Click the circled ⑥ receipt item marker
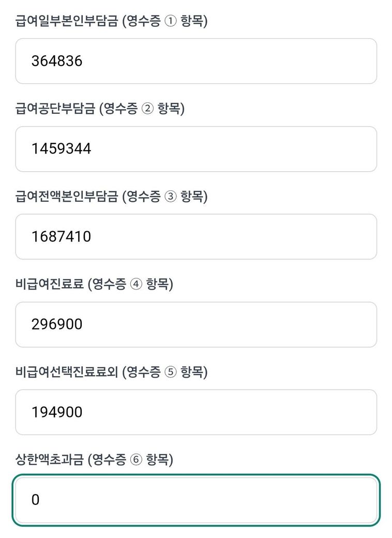 [136, 460]
